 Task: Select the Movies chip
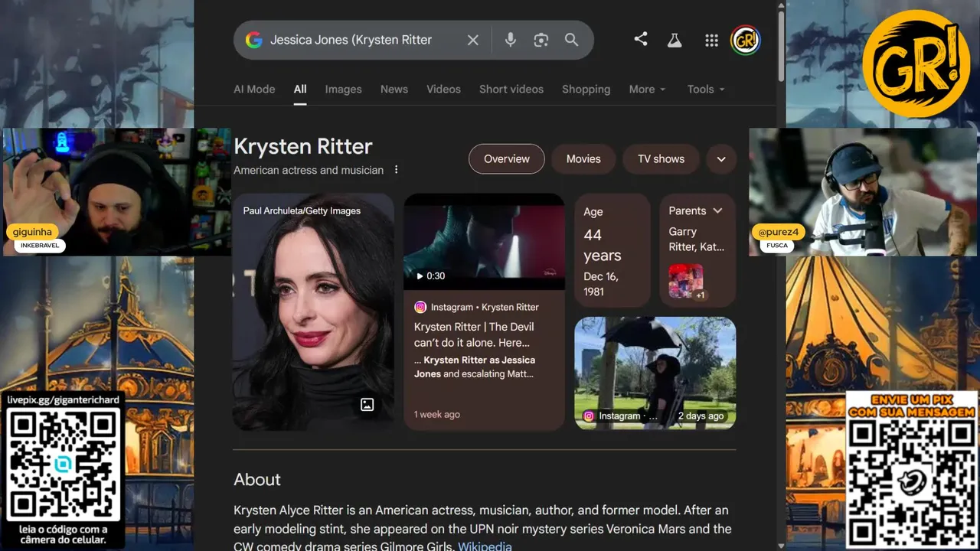coord(583,159)
